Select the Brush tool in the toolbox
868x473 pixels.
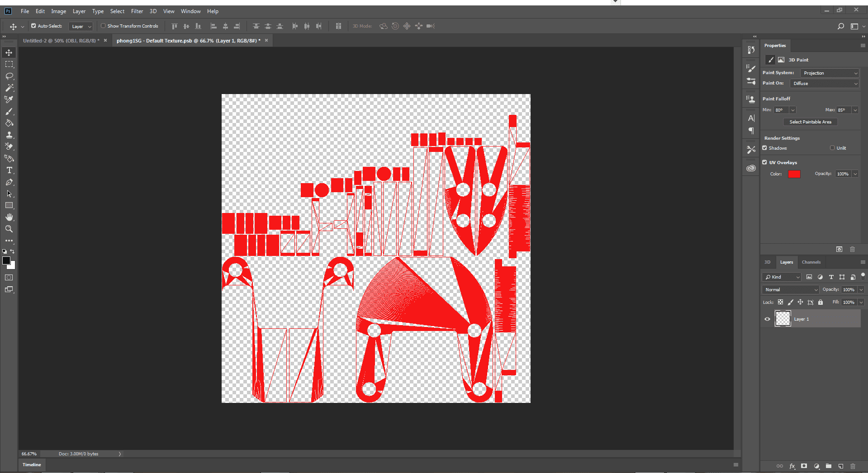[x=9, y=111]
